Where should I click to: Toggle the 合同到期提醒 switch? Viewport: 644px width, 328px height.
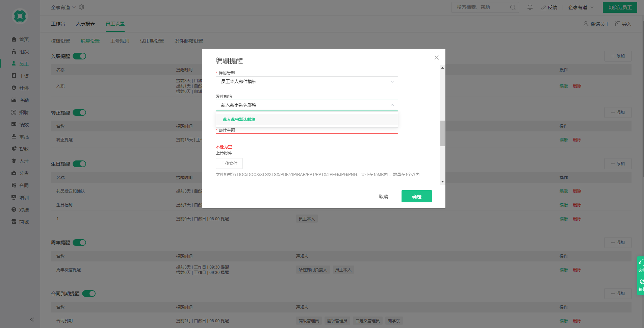point(89,294)
